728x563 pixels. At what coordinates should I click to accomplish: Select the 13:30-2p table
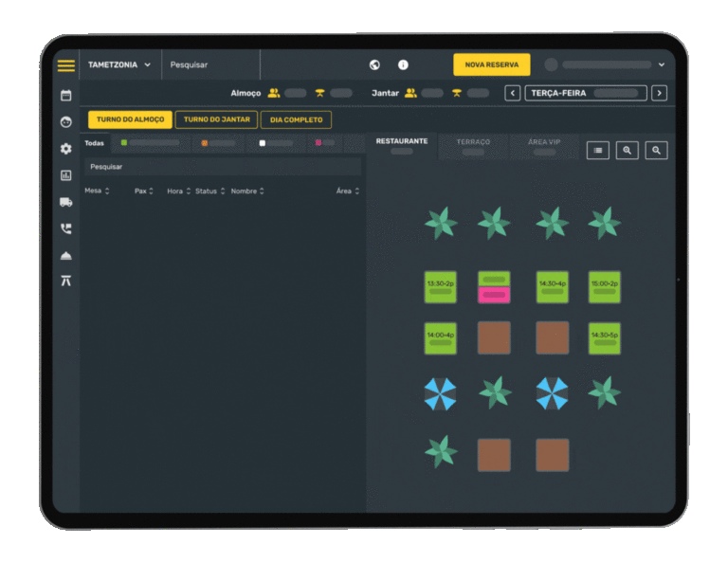[440, 287]
